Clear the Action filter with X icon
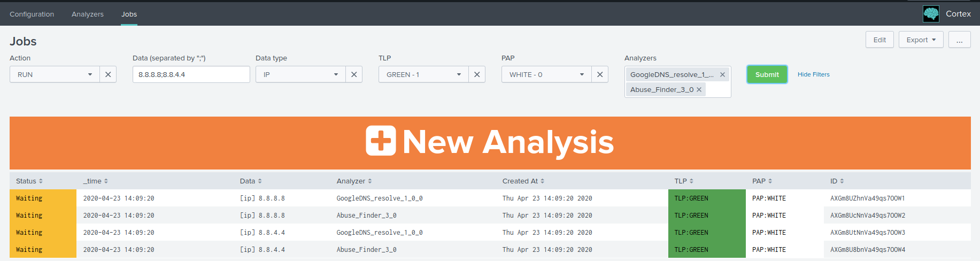This screenshot has width=980, height=261. point(108,74)
